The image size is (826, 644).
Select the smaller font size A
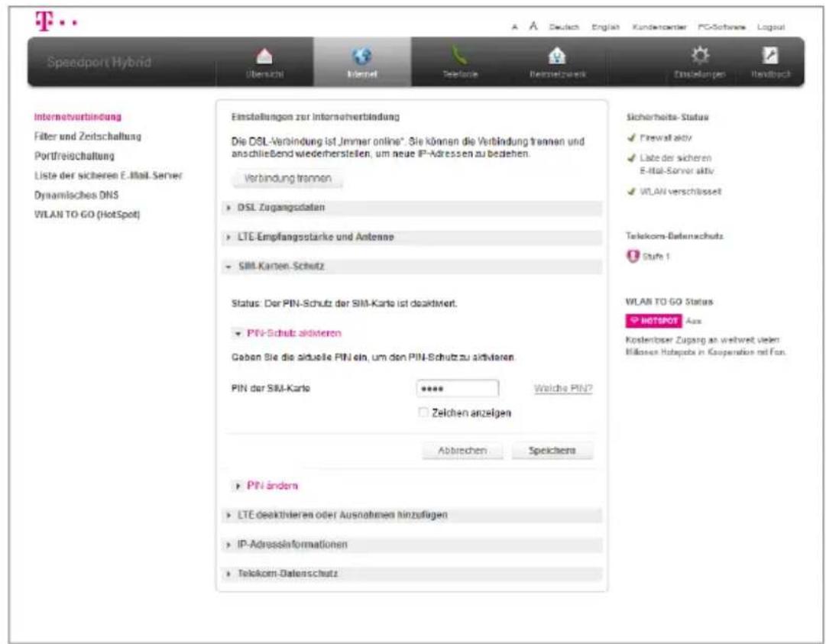click(515, 27)
